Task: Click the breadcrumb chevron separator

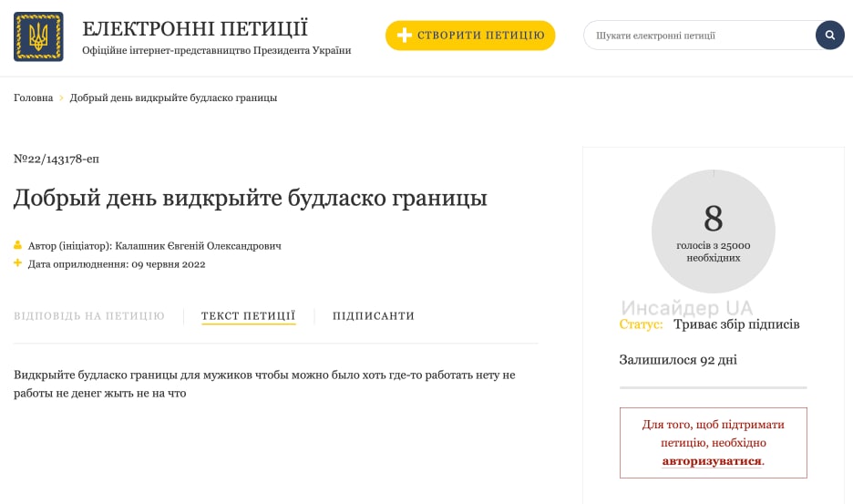Action: coord(62,98)
